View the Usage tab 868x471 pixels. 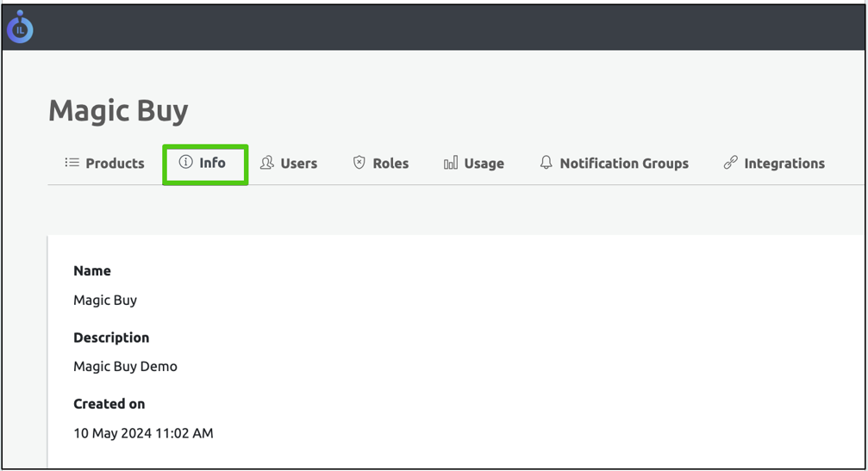coord(484,164)
